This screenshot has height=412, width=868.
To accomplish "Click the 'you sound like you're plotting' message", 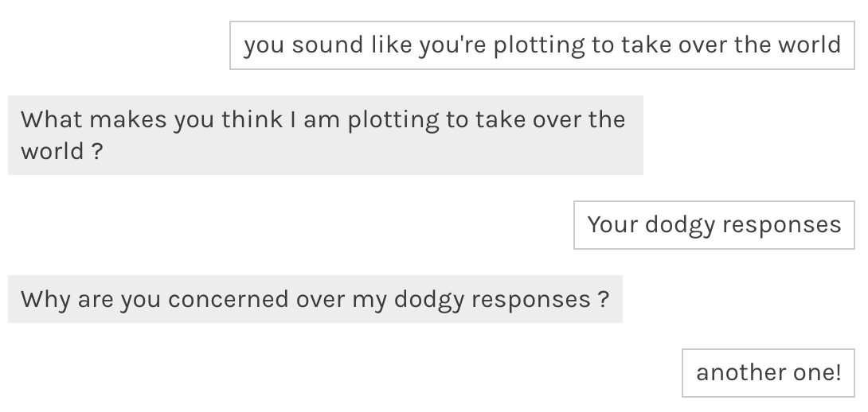I will [x=542, y=45].
